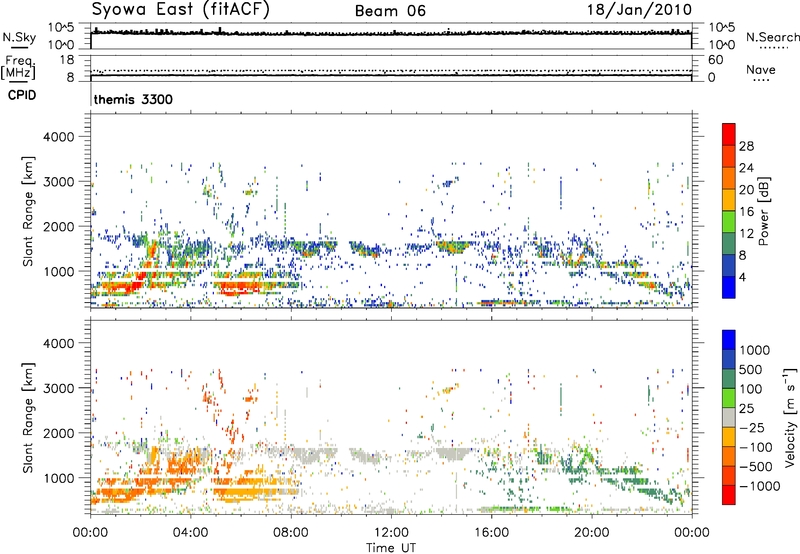Pick the red segment of the Power colorbar
Viewport: 800px width, 554px height.
pyautogui.click(x=729, y=134)
